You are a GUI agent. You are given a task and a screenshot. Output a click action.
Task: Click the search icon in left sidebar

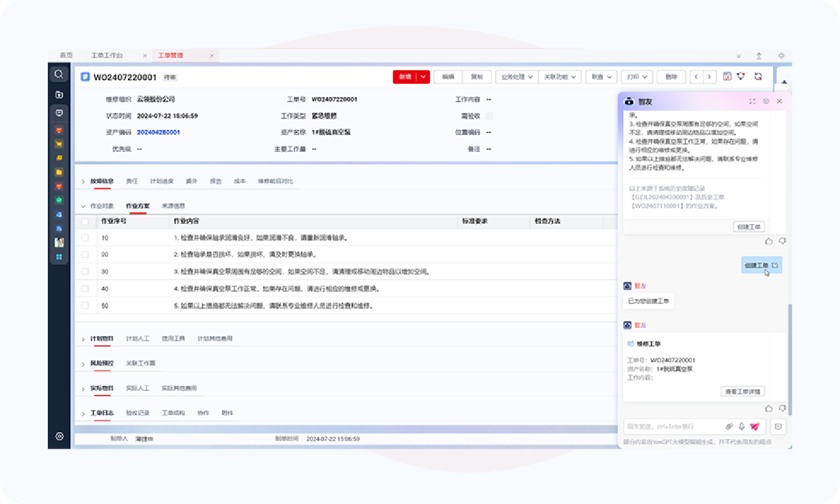click(59, 74)
